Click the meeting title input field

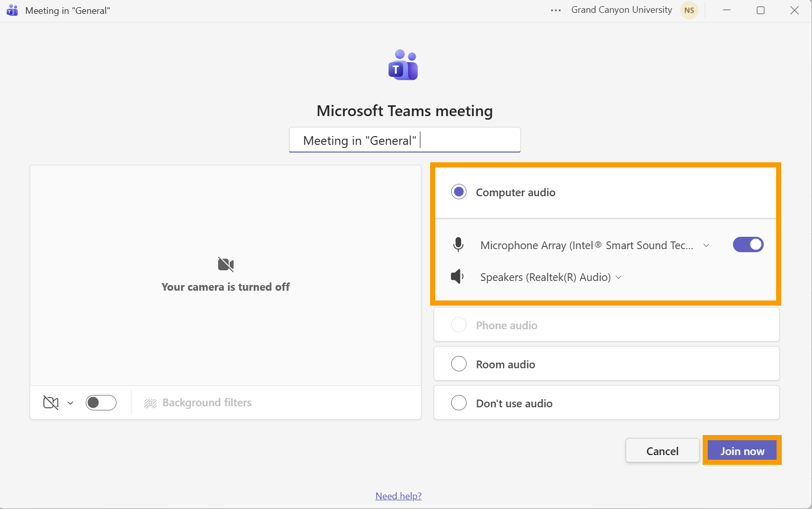(x=404, y=140)
